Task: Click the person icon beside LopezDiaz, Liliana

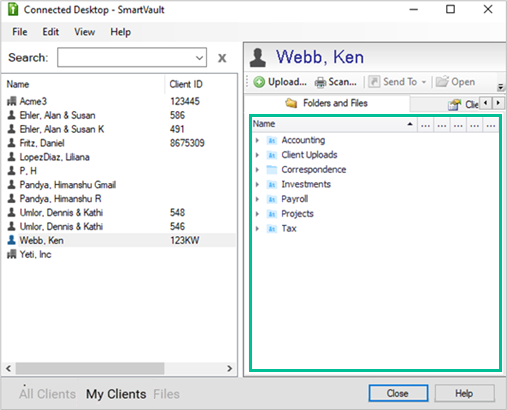Action: click(x=12, y=157)
